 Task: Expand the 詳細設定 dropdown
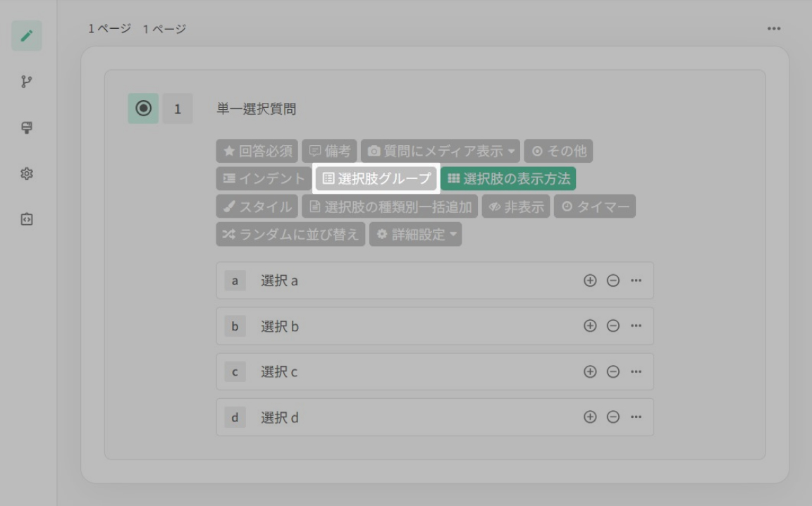(415, 234)
